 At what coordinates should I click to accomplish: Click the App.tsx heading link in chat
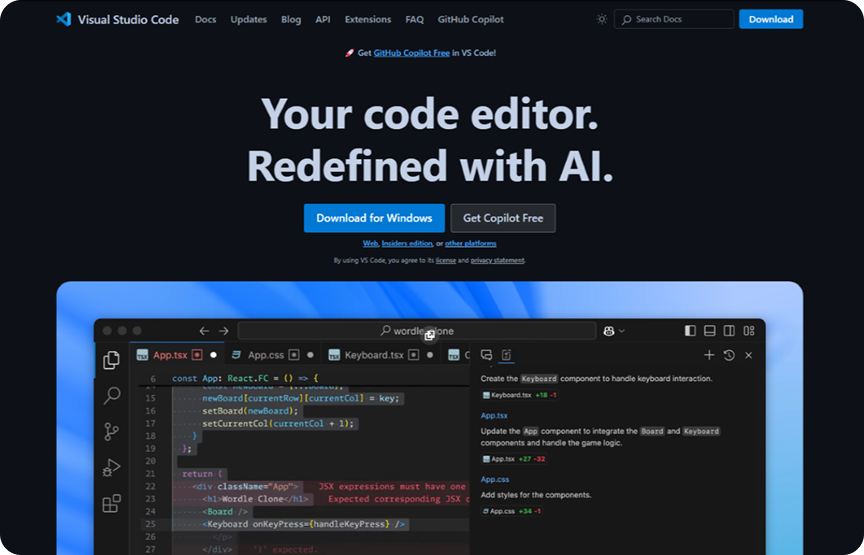click(x=494, y=416)
